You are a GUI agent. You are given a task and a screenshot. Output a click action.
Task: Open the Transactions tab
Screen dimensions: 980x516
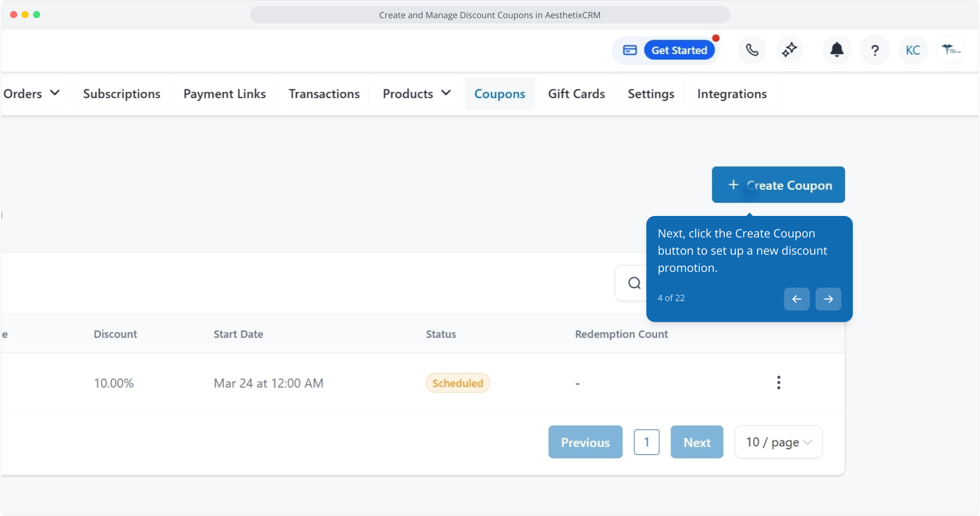(x=324, y=94)
